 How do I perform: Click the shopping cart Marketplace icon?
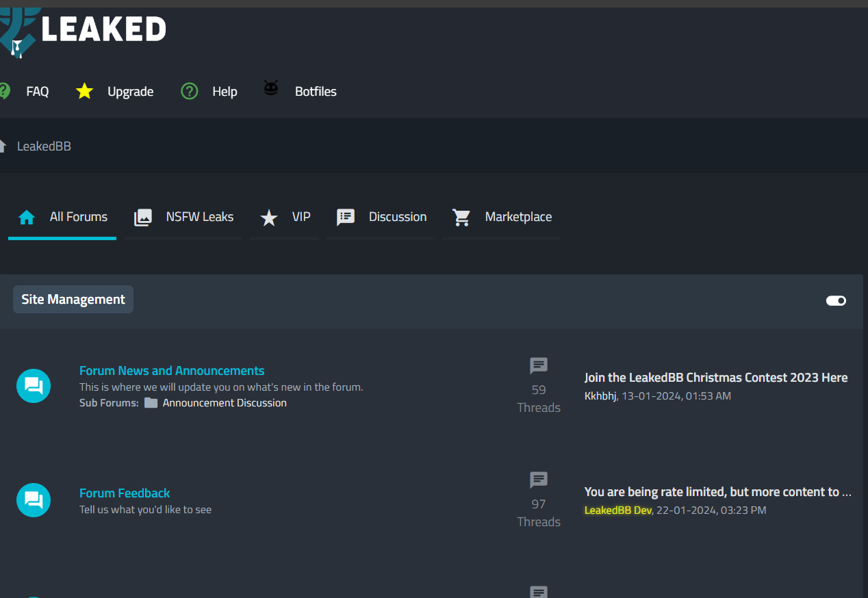tap(461, 218)
